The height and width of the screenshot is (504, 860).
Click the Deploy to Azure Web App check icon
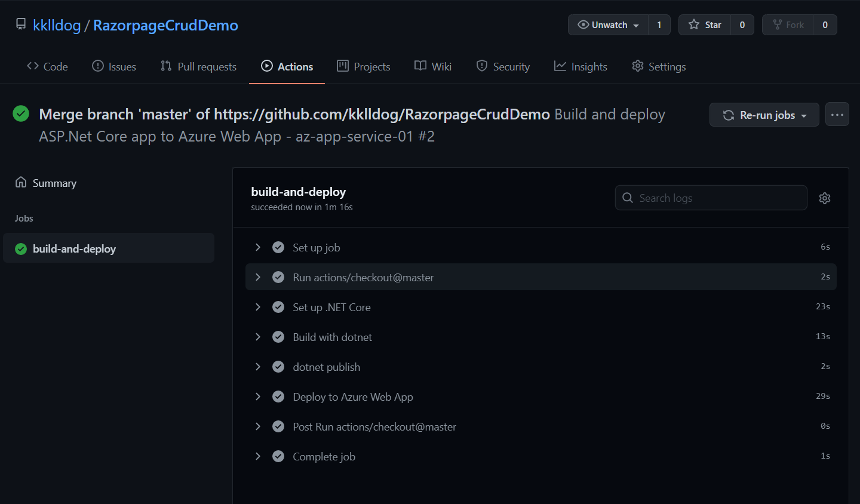coord(278,397)
